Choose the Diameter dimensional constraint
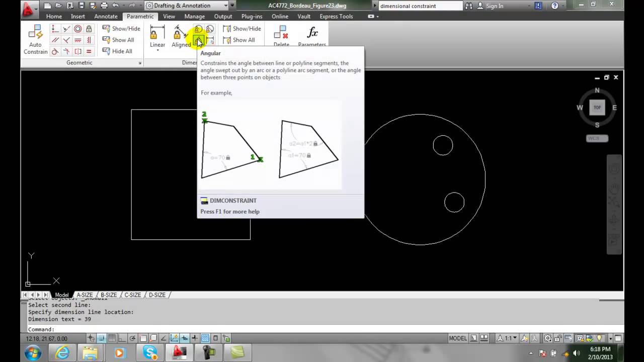This screenshot has height=362, width=644. click(x=209, y=29)
